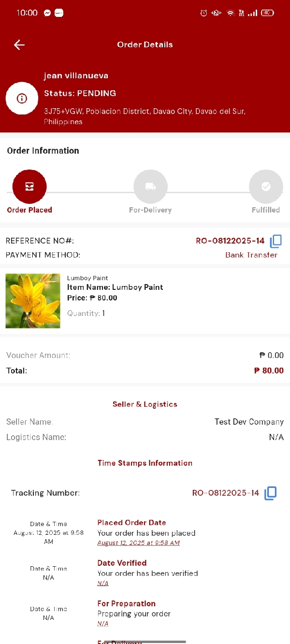The width and height of the screenshot is (290, 644).
Task: Tap the Test Dev Company seller name
Action: pos(249,422)
